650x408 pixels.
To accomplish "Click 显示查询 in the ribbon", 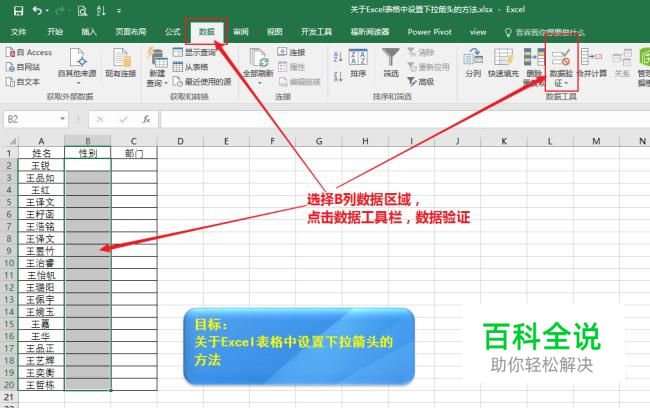I will click(x=194, y=53).
